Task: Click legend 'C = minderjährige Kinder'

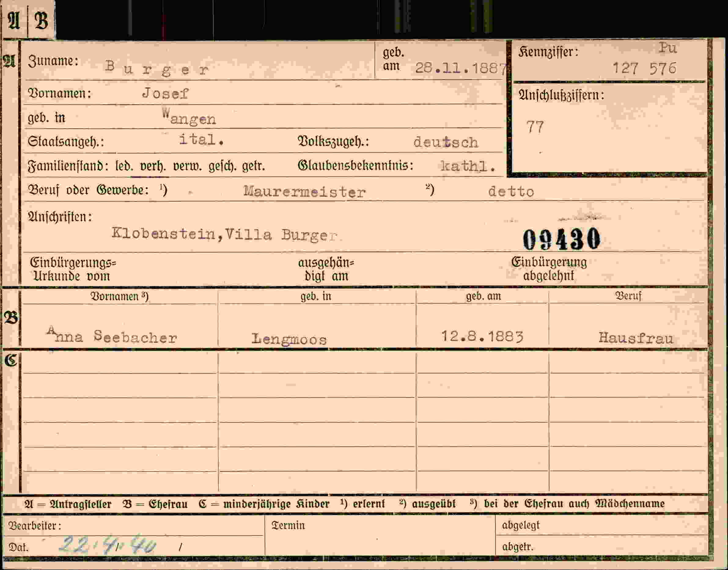Action: (x=264, y=504)
